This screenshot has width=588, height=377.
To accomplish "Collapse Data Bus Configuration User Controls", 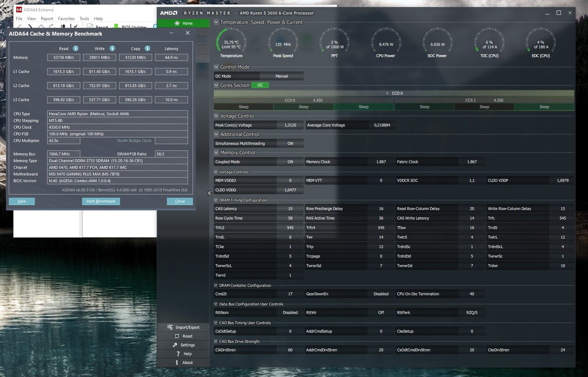I will [216, 304].
